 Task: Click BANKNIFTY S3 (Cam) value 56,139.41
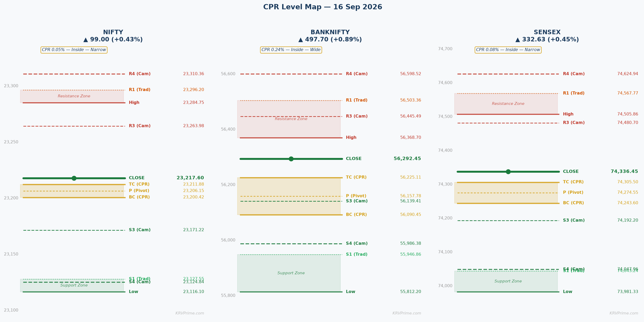pyautogui.click(x=411, y=201)
